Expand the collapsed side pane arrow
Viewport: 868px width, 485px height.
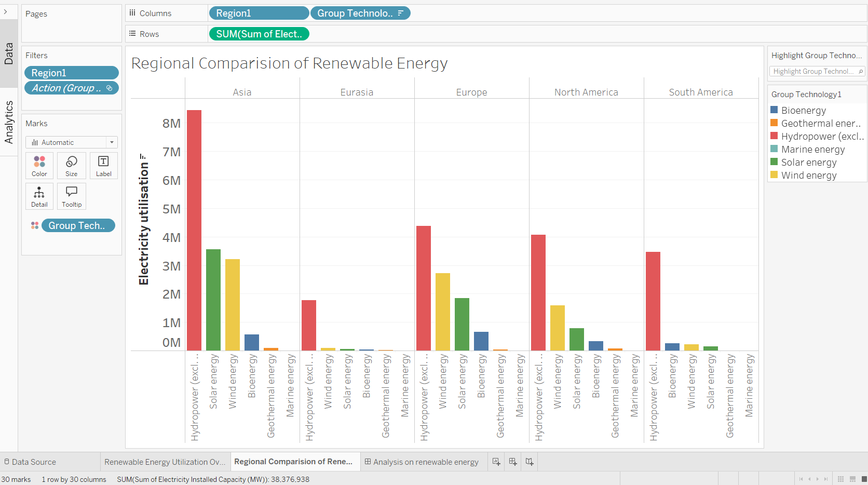click(x=6, y=11)
